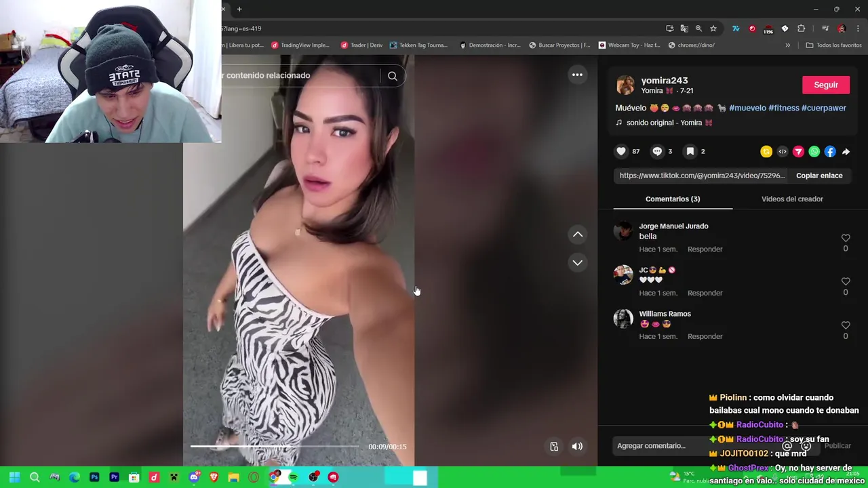This screenshot has height=488, width=868.
Task: Open the #cuerpawer hashtag
Action: pyautogui.click(x=824, y=108)
